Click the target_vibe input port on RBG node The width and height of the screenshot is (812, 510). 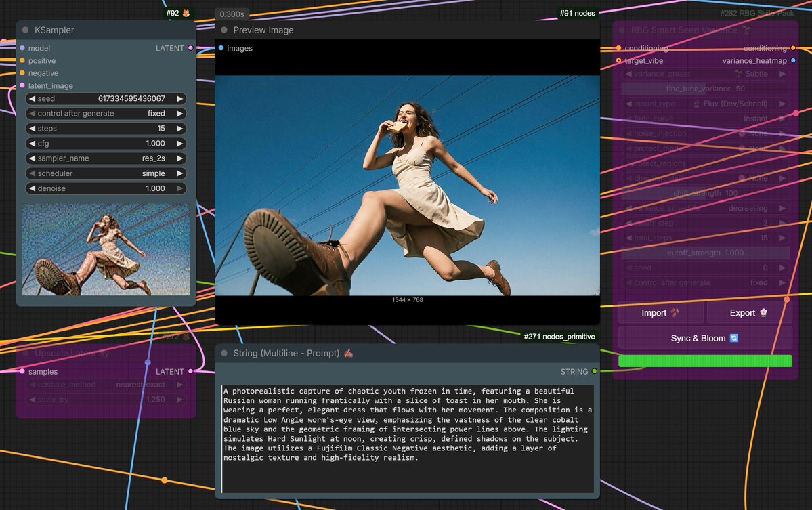pyautogui.click(x=618, y=60)
